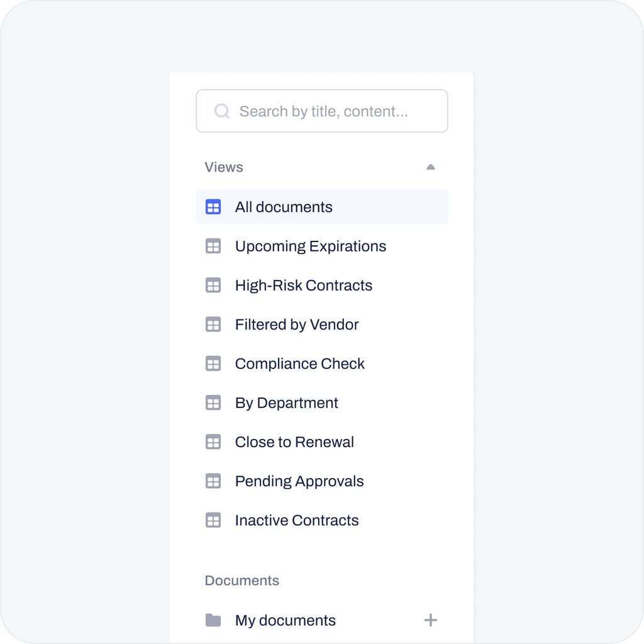Click the Views section header
644x644 pixels.
tap(223, 167)
